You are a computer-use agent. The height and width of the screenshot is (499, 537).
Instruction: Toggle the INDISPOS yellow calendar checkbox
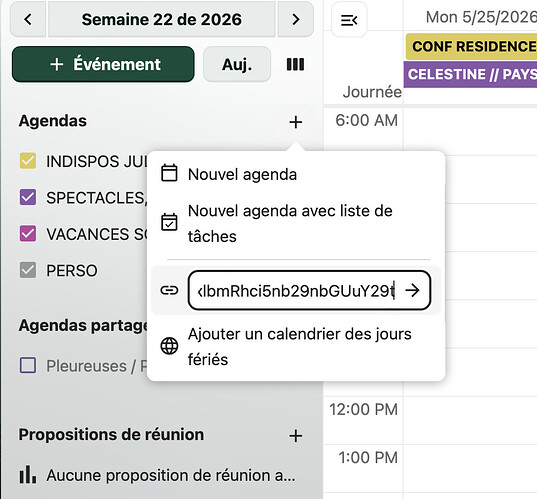(28, 161)
